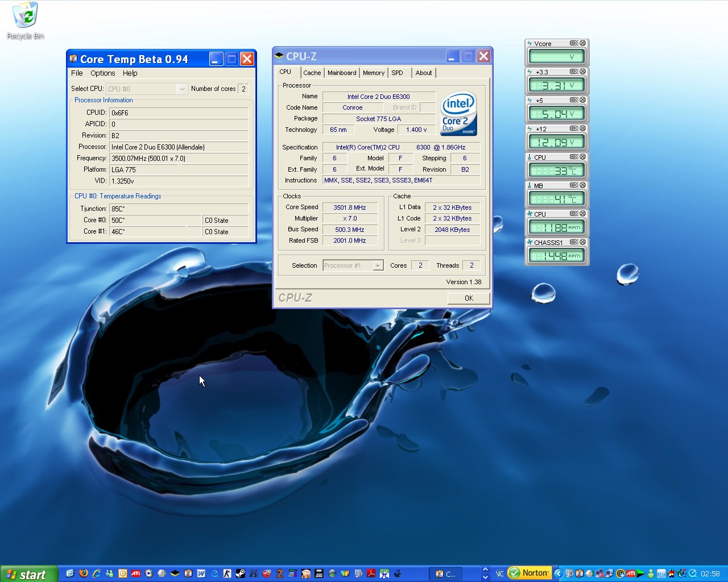Click the OK button in CPU-Z
The image size is (728, 582).
coord(469,298)
